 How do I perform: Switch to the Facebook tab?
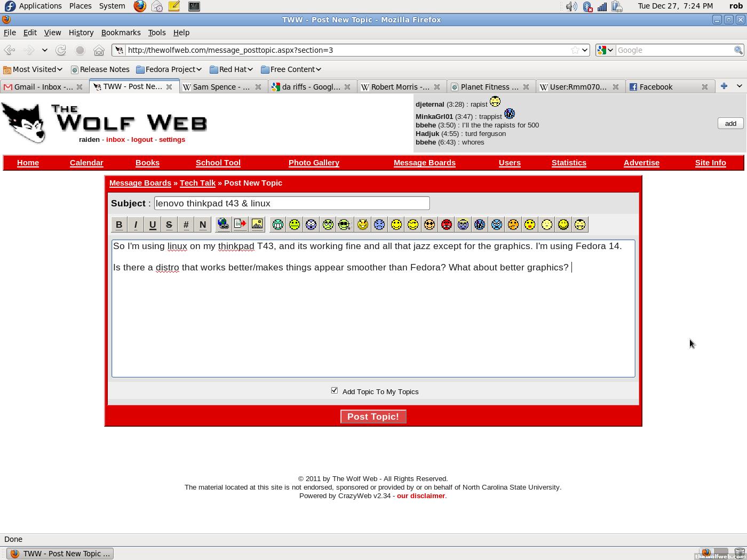click(670, 87)
